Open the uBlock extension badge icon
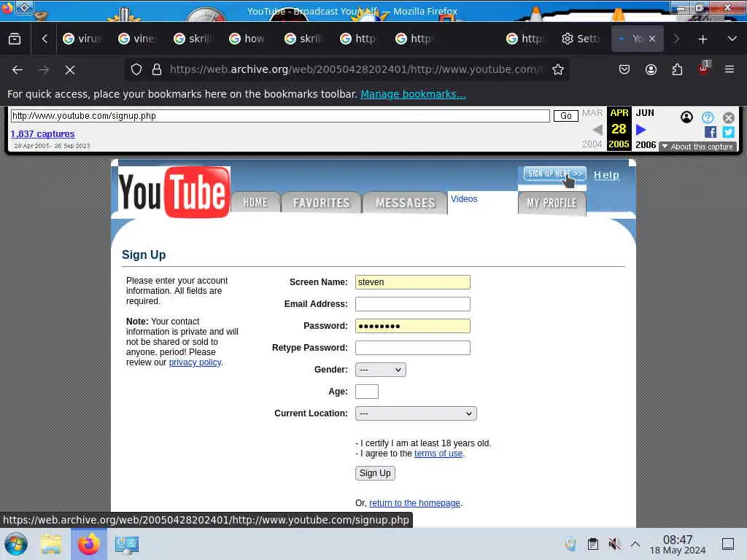This screenshot has width=747, height=560. tap(704, 69)
